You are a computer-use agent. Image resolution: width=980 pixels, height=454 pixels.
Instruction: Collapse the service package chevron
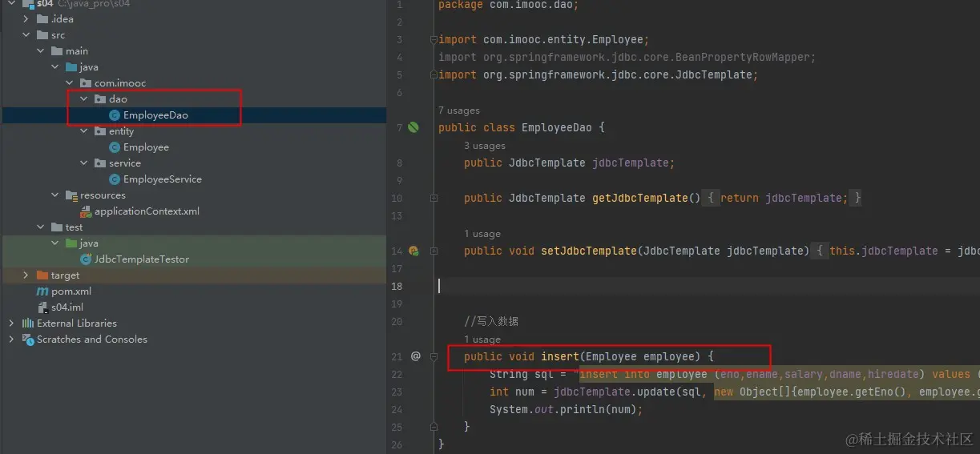click(84, 163)
